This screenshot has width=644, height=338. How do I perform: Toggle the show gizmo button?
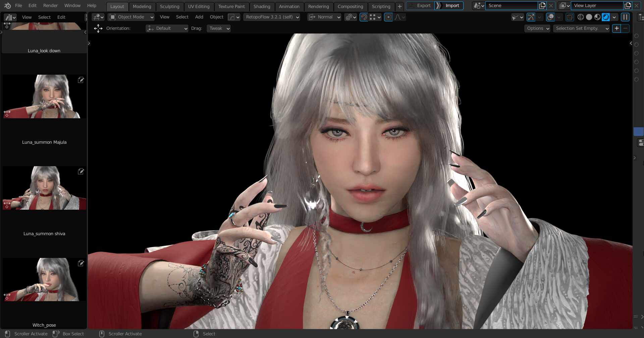[531, 17]
